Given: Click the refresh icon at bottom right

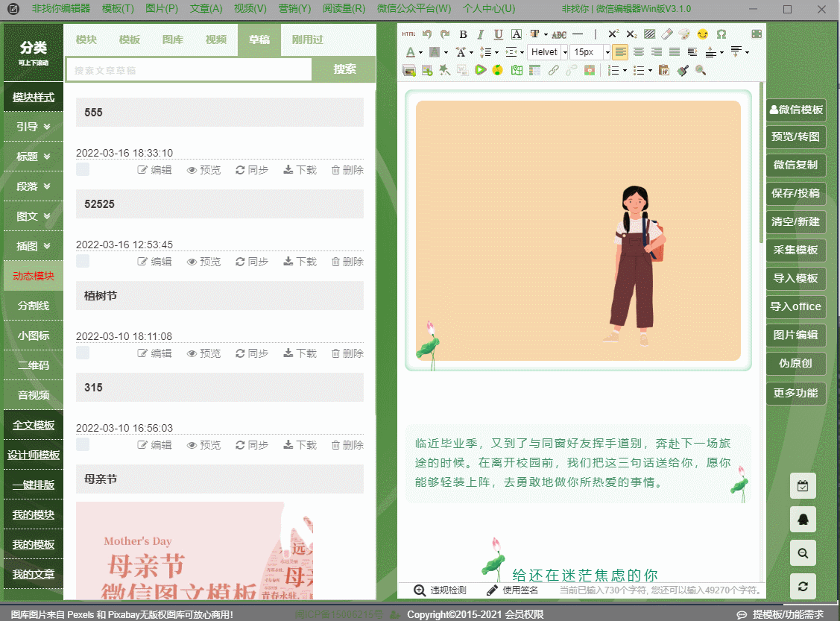Looking at the screenshot, I should [x=803, y=586].
